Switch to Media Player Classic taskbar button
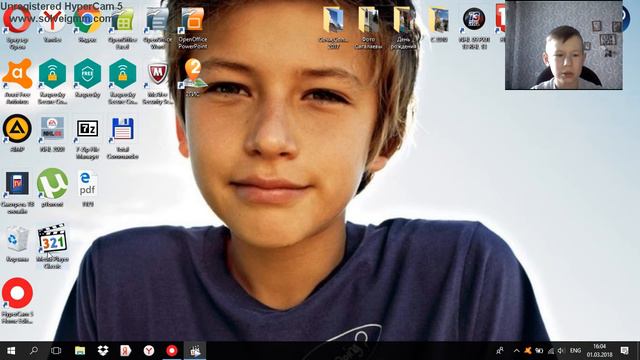 195,351
